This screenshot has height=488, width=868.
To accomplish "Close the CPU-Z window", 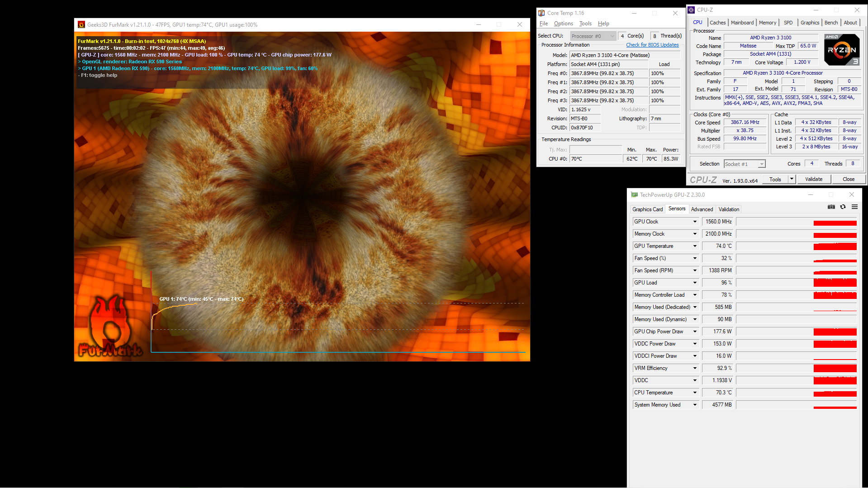I will tap(857, 10).
